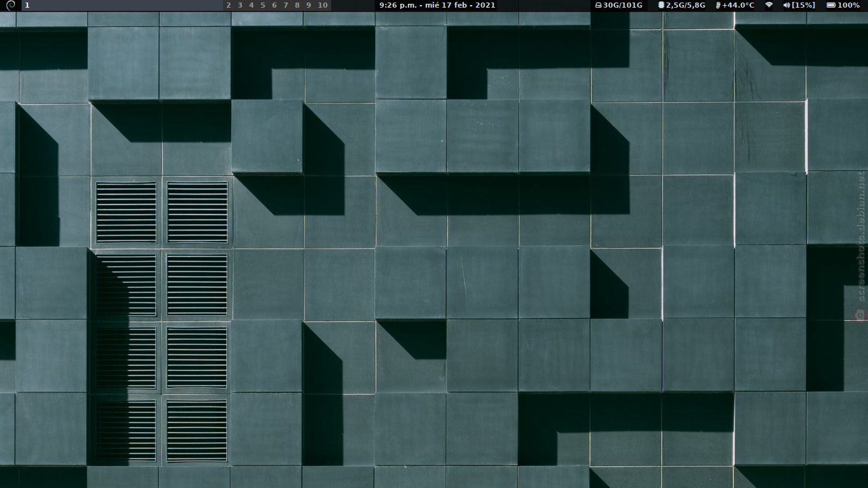This screenshot has height=488, width=868.
Task: Click the volume level [15%] text
Action: point(804,5)
